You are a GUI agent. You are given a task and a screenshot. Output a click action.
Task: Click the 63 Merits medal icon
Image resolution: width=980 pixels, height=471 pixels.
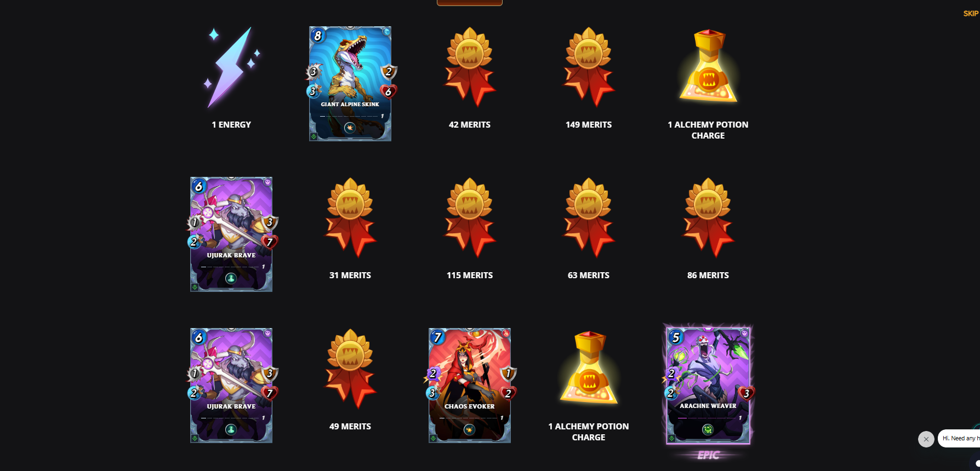coord(589,217)
